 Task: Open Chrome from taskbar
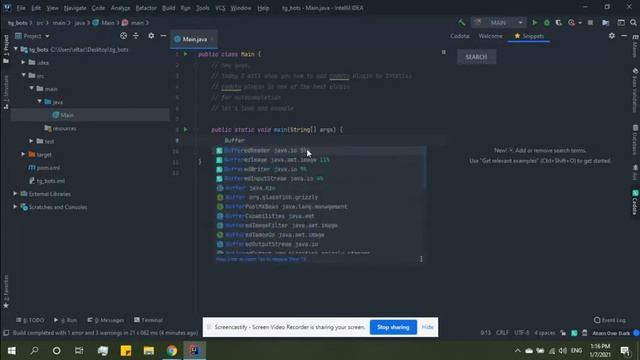click(172, 351)
